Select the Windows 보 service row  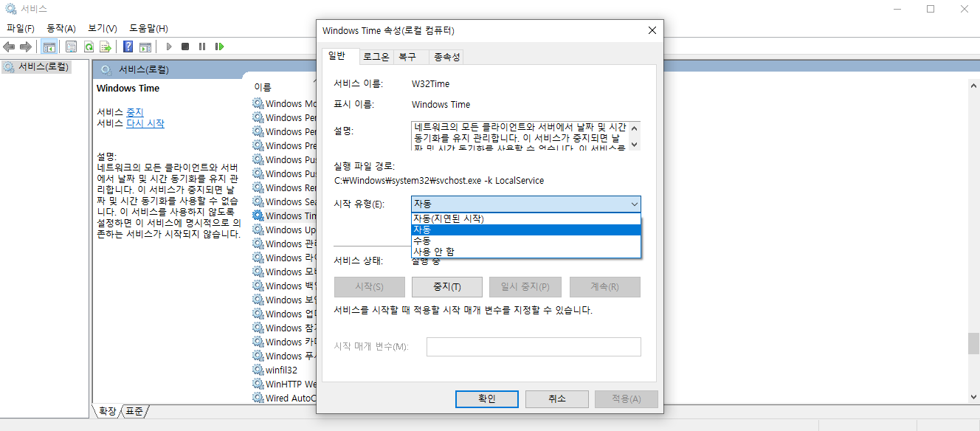click(284, 300)
